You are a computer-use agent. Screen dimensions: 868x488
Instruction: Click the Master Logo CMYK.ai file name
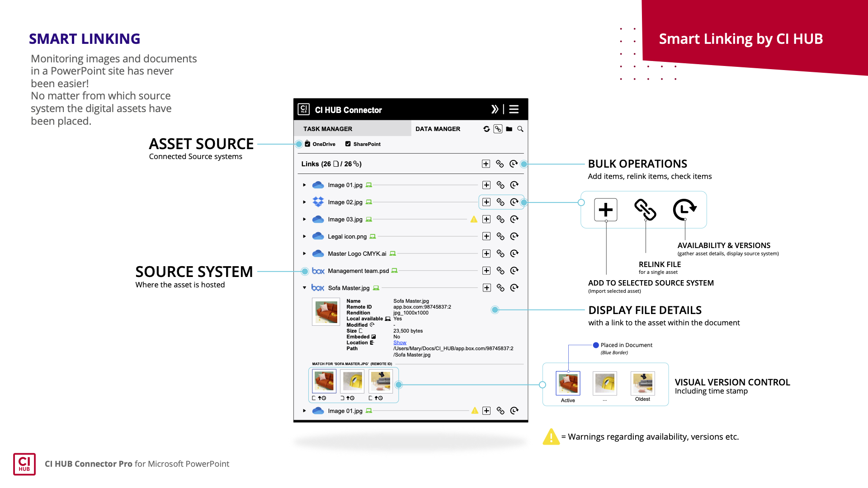click(357, 253)
